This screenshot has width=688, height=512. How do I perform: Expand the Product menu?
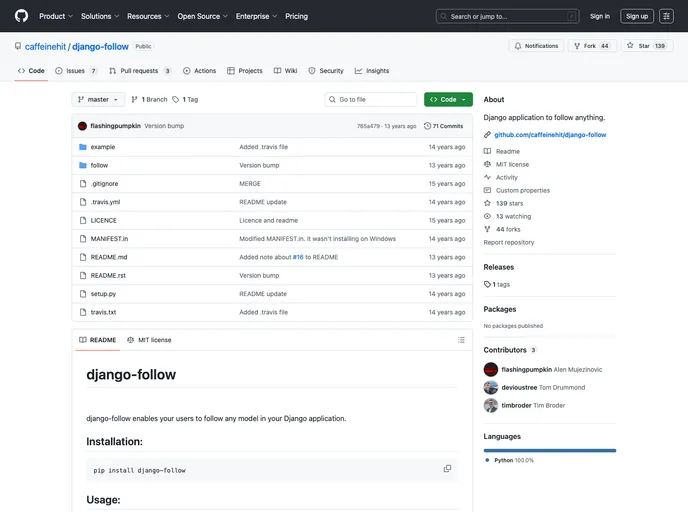56,16
